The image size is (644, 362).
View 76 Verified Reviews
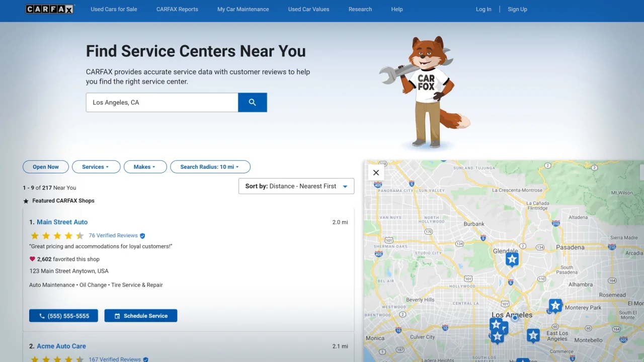pyautogui.click(x=113, y=236)
